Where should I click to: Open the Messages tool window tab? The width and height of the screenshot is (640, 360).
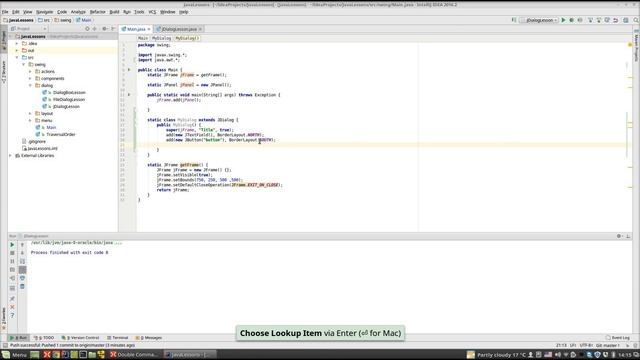pyautogui.click(x=149, y=338)
